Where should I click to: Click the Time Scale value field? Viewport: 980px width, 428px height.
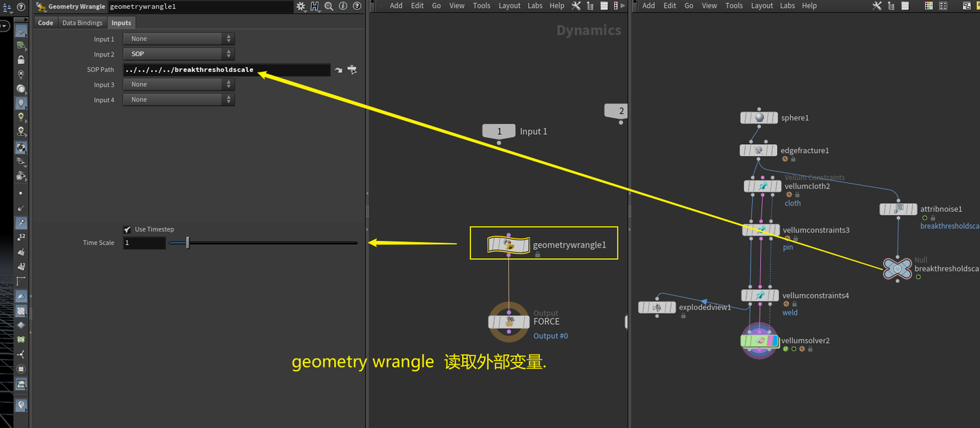click(x=144, y=243)
